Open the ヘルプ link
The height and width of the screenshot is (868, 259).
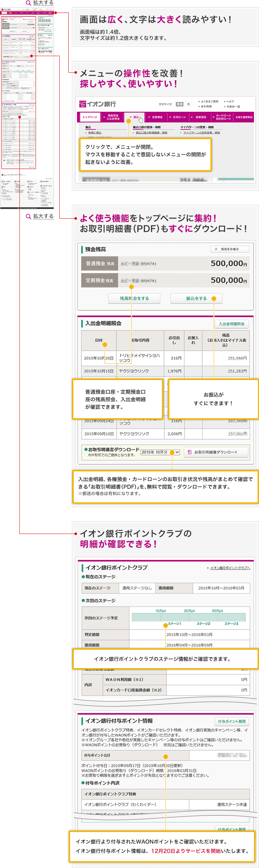click(x=230, y=101)
